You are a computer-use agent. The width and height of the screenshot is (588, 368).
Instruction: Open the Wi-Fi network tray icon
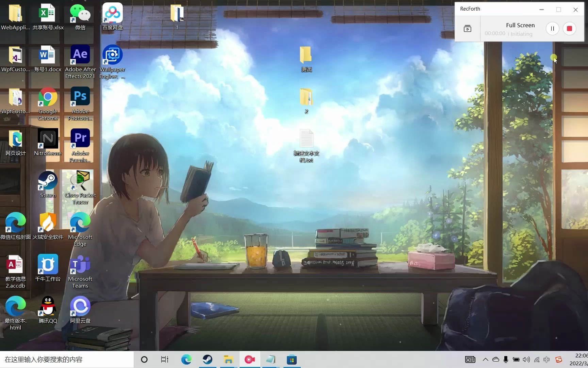[x=537, y=359]
